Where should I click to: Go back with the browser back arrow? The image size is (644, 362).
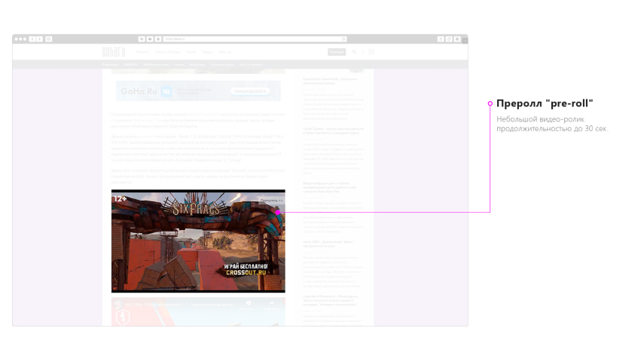[32, 39]
